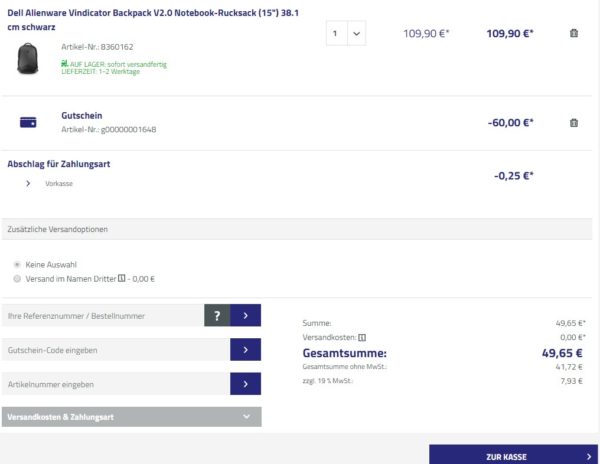Viewport: 600px width, 464px height.
Task: Submit Artikelnummer with arrow button
Action: click(245, 383)
